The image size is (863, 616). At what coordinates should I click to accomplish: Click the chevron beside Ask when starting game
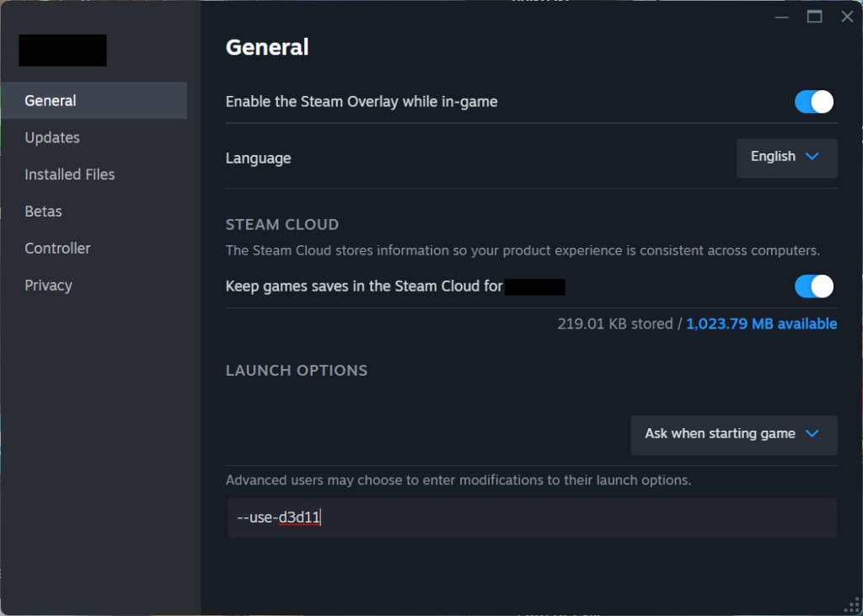coord(812,434)
